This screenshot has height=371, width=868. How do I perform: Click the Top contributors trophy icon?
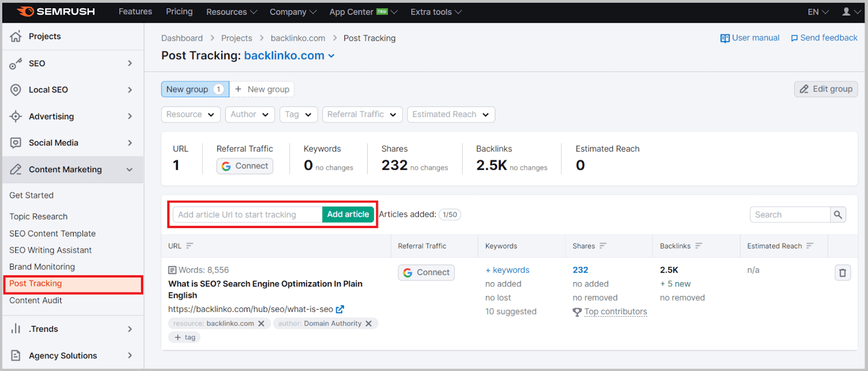pos(577,312)
